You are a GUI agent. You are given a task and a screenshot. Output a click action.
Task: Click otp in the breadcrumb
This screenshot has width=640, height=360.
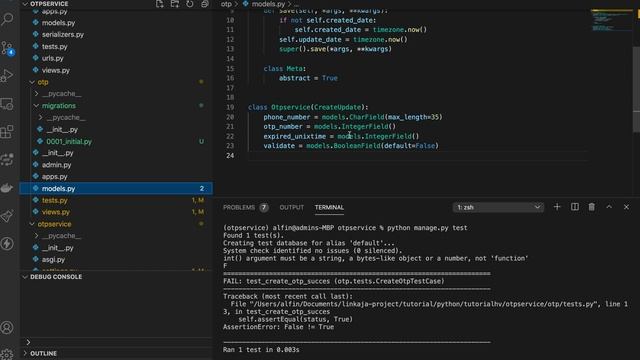pyautogui.click(x=226, y=4)
